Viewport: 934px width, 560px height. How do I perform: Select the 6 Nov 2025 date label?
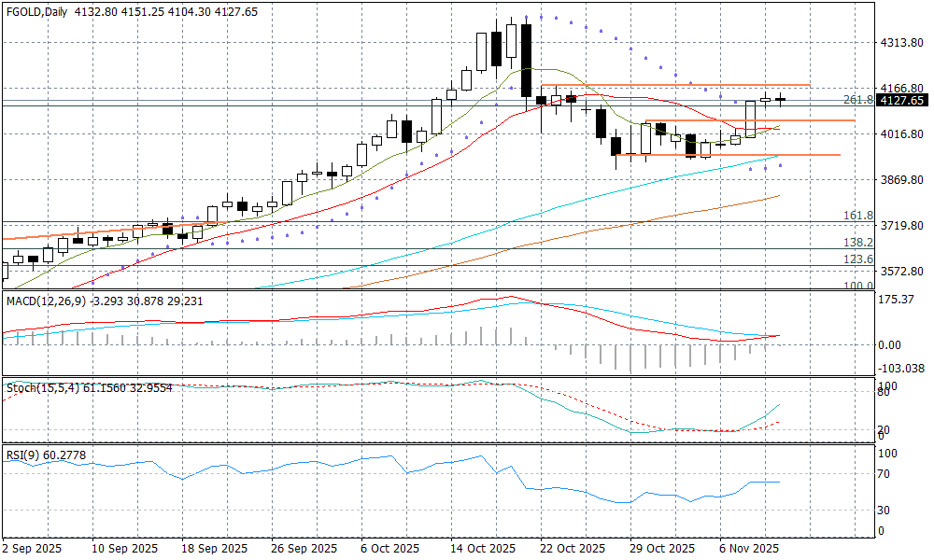(750, 548)
